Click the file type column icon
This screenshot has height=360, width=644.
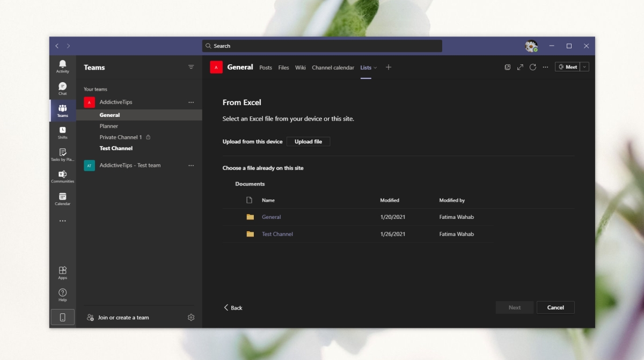coord(249,200)
